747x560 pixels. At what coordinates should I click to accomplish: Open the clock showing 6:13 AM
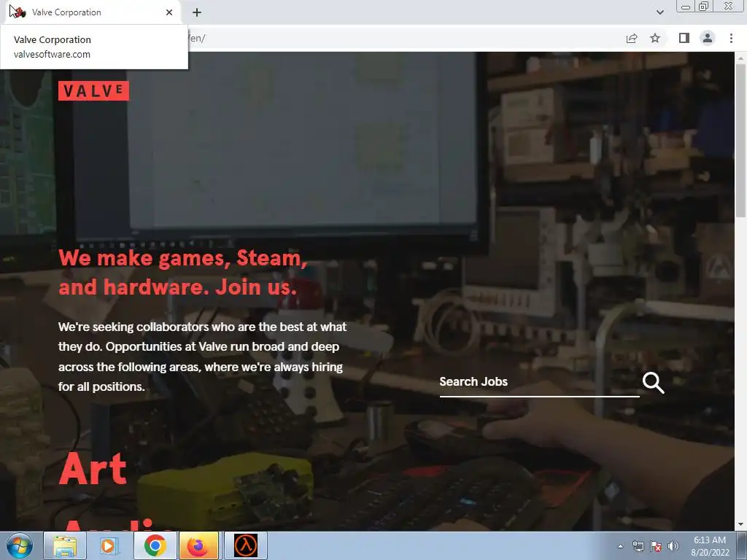point(710,546)
